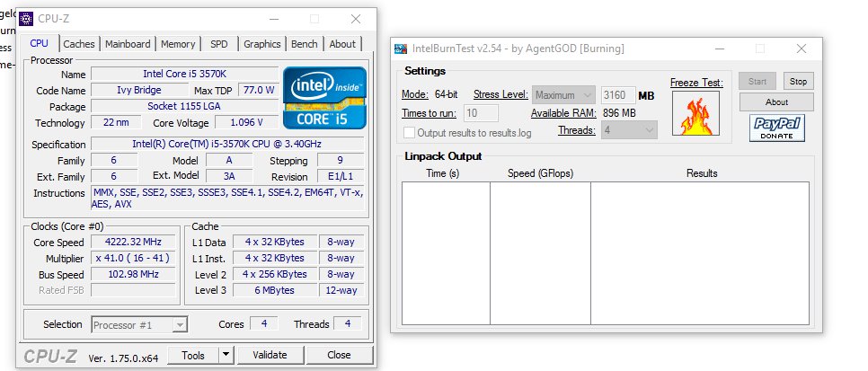The height and width of the screenshot is (371, 868).
Task: Open the Threads dropdown in IntelBurnTest
Action: click(x=629, y=130)
